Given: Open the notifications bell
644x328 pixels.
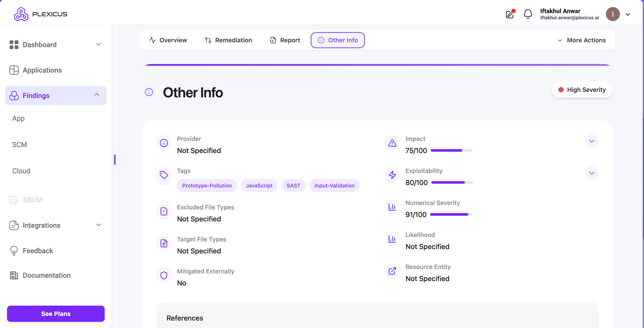Looking at the screenshot, I should [528, 14].
